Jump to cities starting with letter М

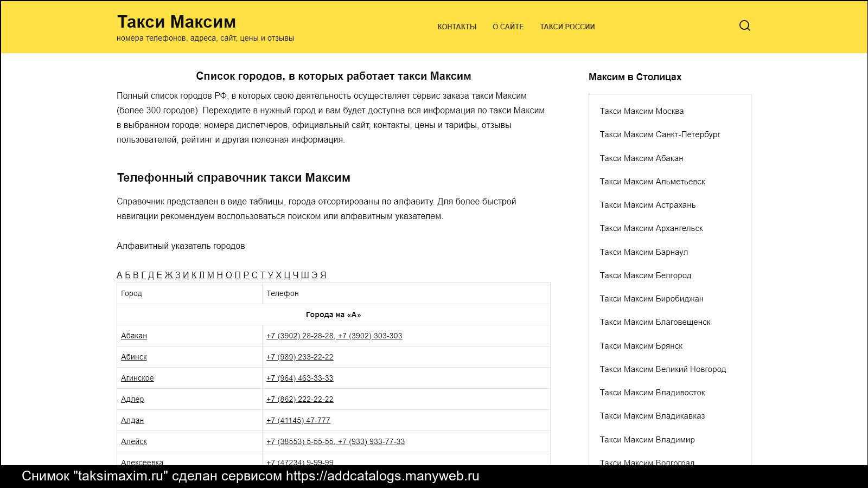tap(210, 275)
